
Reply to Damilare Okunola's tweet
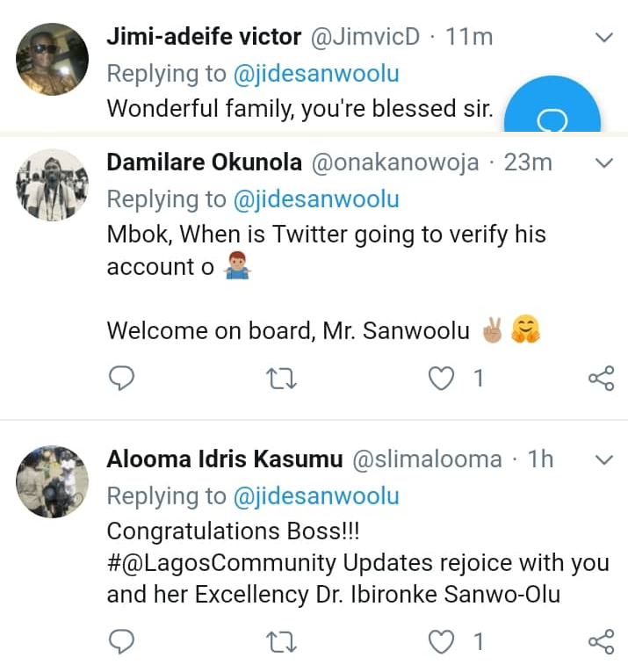click(x=121, y=379)
